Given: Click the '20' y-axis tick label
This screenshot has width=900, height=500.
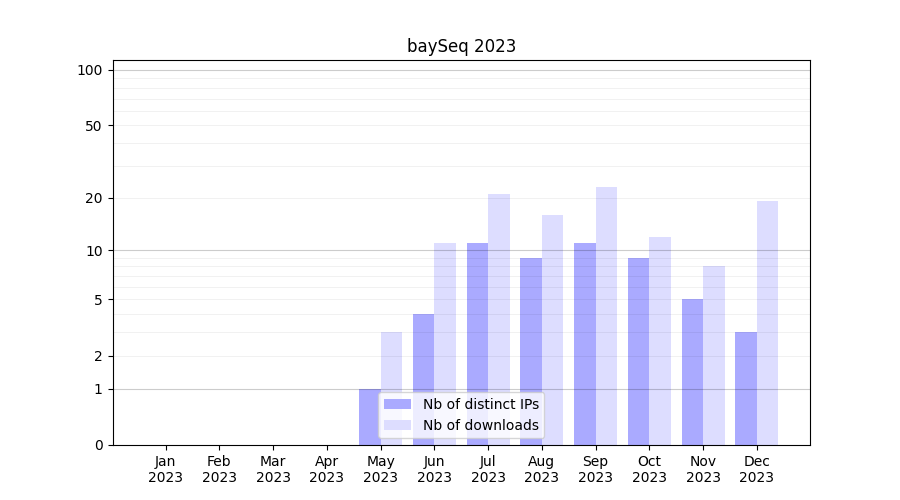Looking at the screenshot, I should click(x=94, y=198).
